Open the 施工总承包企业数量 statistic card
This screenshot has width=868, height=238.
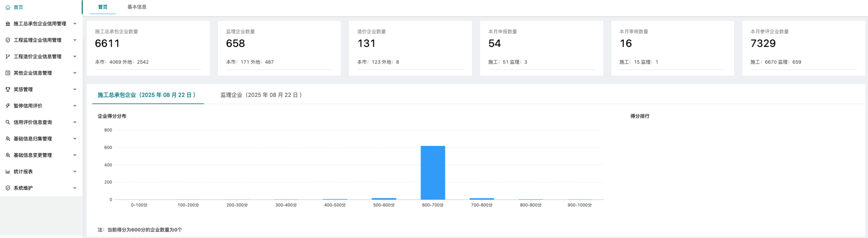(148, 48)
